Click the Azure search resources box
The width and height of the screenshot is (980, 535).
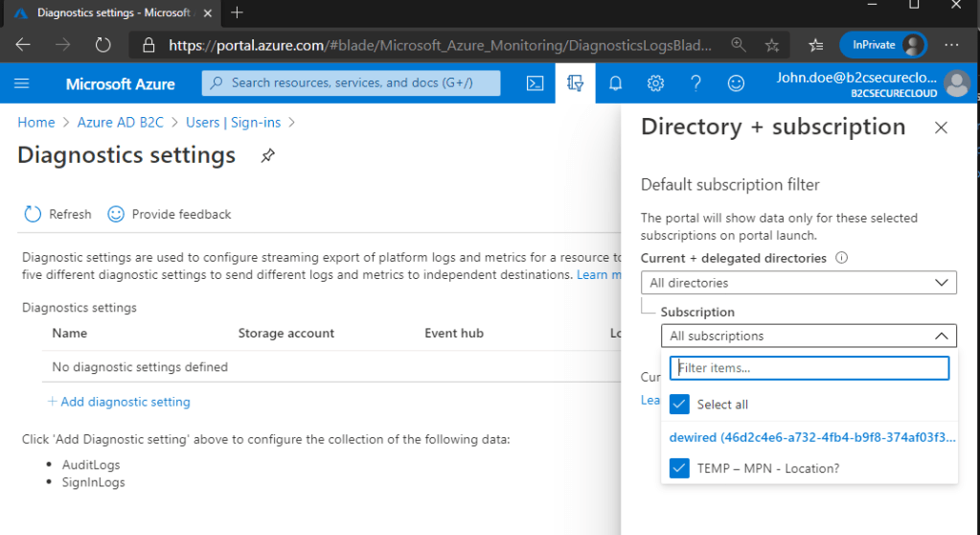pos(351,83)
